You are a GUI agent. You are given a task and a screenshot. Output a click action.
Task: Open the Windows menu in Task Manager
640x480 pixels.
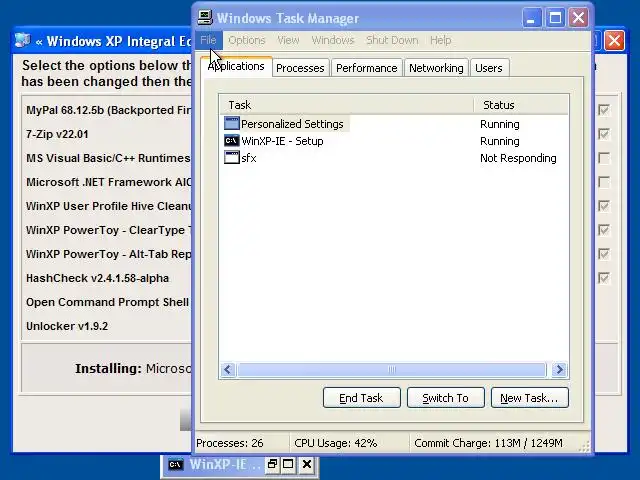coord(333,40)
